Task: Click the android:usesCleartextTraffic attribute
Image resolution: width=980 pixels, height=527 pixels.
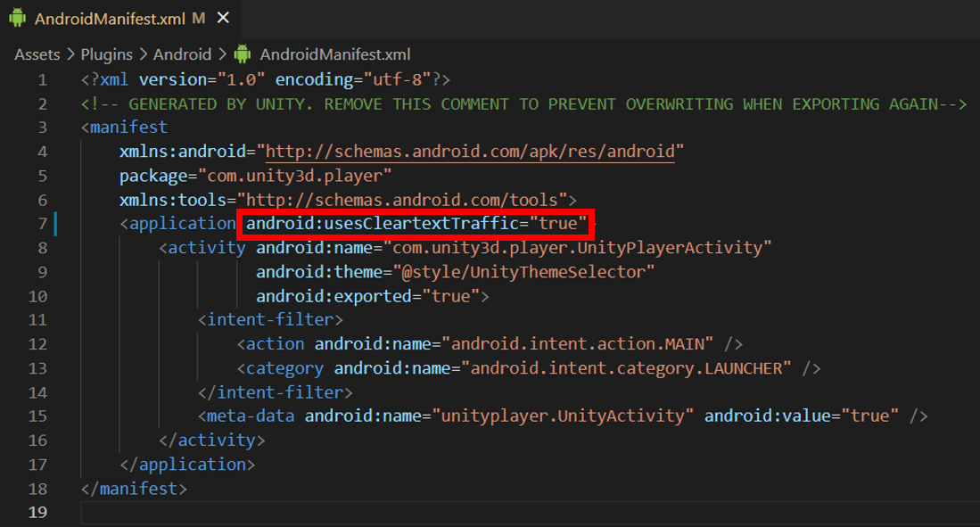Action: [x=416, y=224]
